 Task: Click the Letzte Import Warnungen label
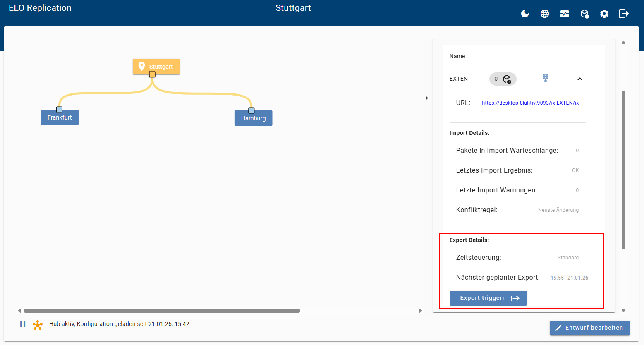(x=496, y=190)
